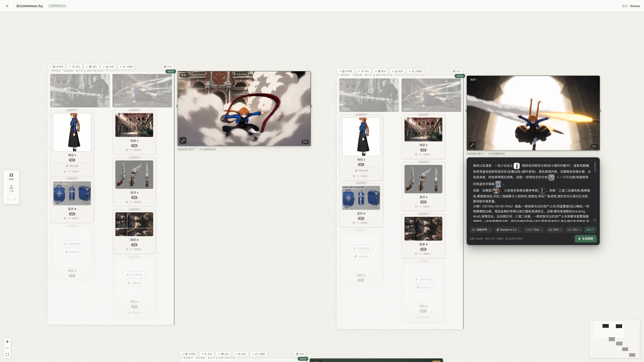Open the 视频 tool in left sidebar
The width and height of the screenshot is (644, 362).
11,177
